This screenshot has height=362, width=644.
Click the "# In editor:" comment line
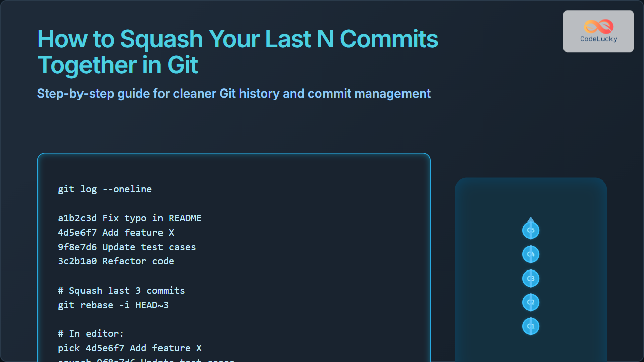pyautogui.click(x=91, y=334)
